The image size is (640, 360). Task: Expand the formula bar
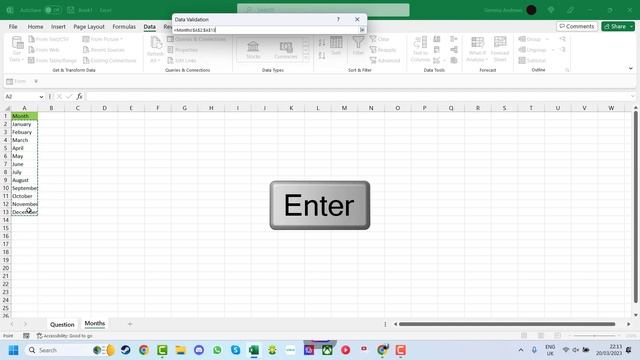pos(633,96)
